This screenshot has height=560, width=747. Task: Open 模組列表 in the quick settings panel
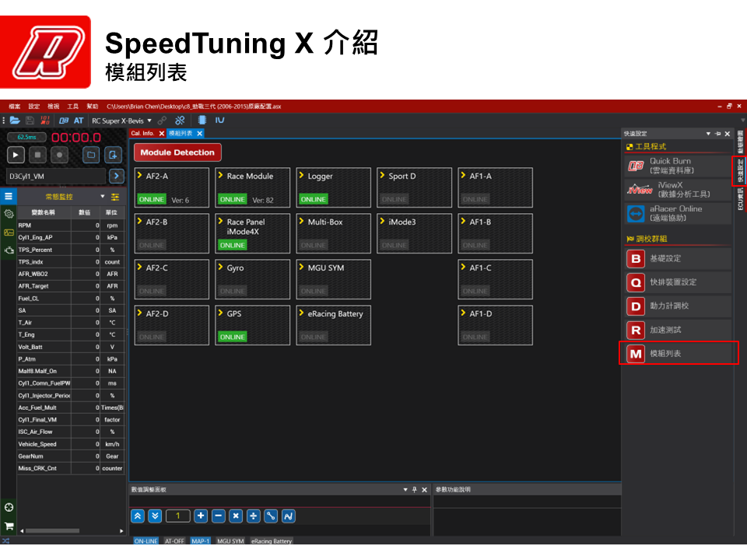pos(678,353)
